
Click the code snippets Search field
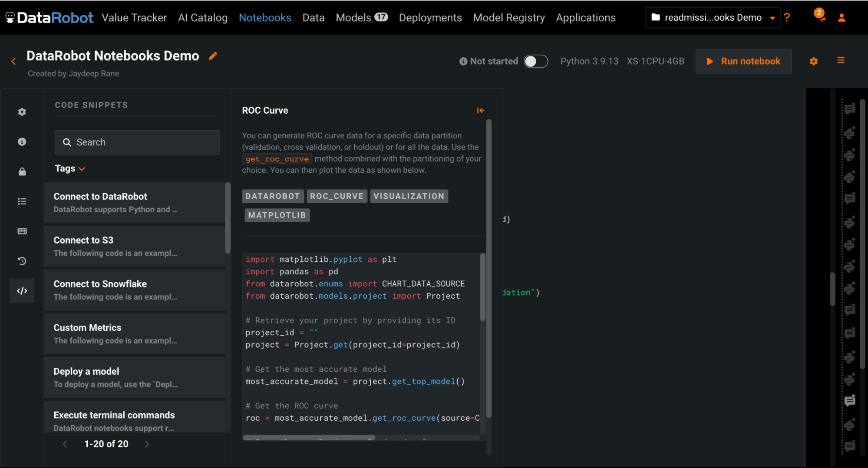click(x=137, y=142)
